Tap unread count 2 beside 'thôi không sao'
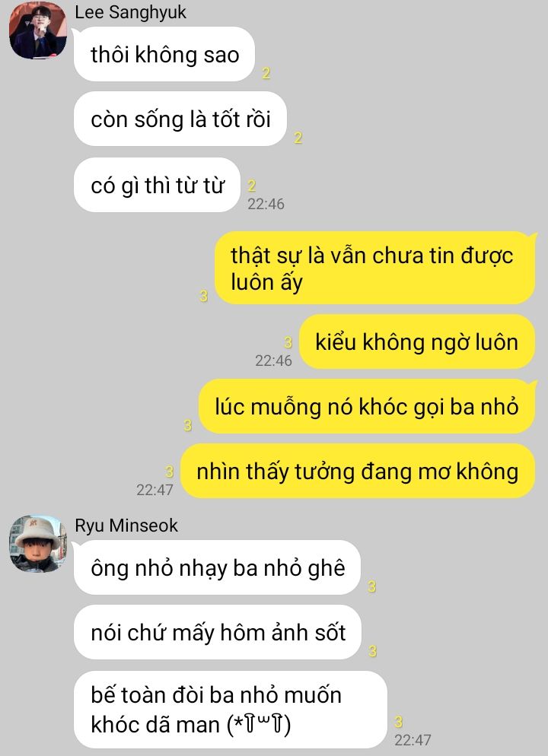Viewport: 548px width, 756px height. click(266, 73)
